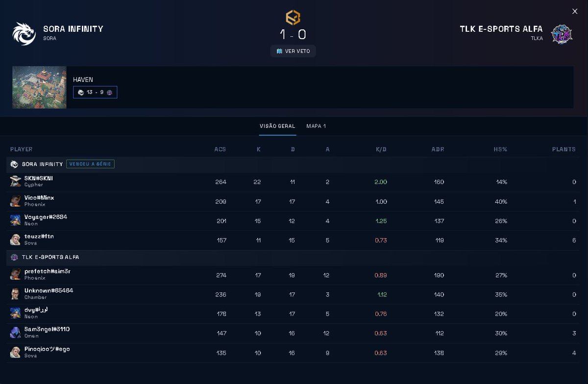Click the Sora Infinity team name in header
Screen dimensions: 588x384
(73, 29)
